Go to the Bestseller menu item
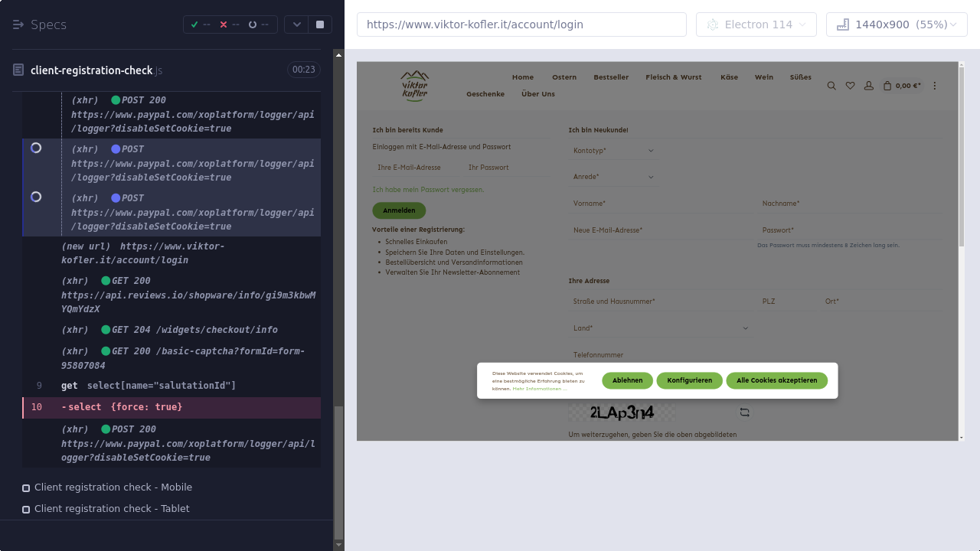980x551 pixels. click(611, 77)
